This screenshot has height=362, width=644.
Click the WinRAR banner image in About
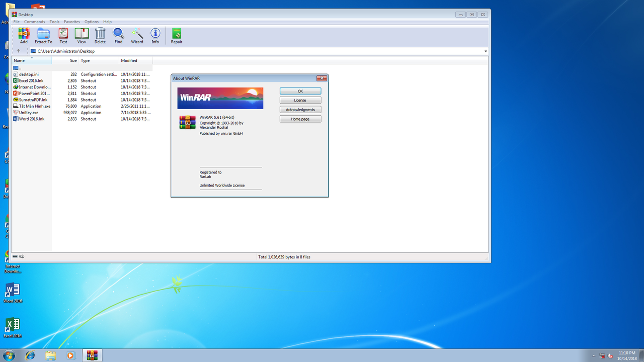[x=220, y=98]
